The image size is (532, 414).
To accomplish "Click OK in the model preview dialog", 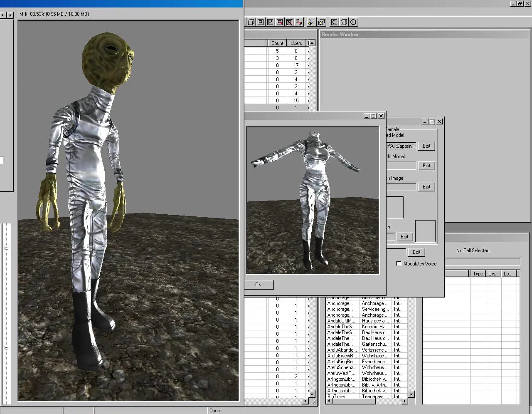I will (x=259, y=285).
